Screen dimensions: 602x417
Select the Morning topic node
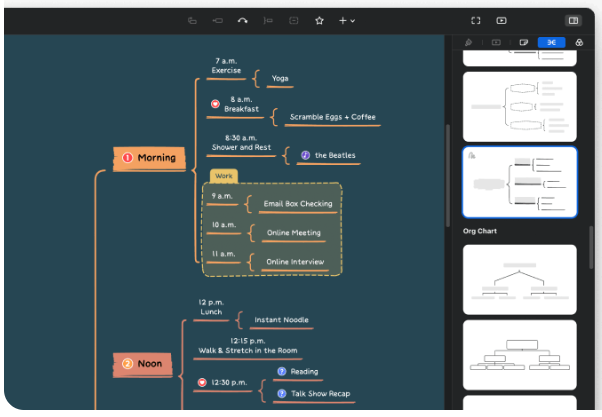point(149,158)
